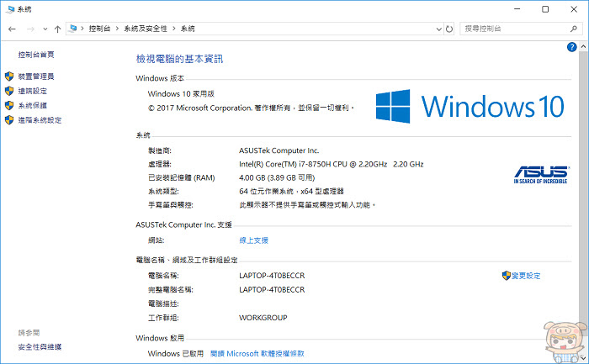Select the 系統 breadcrumb item
The image size is (589, 364).
point(188,29)
